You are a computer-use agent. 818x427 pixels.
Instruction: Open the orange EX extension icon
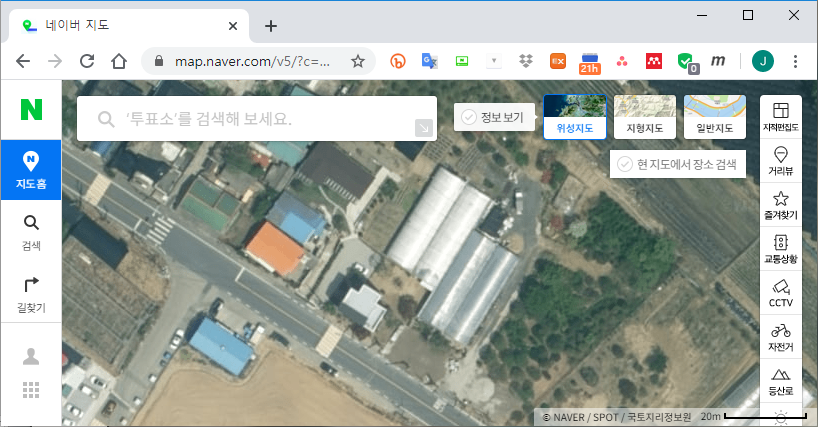point(558,62)
